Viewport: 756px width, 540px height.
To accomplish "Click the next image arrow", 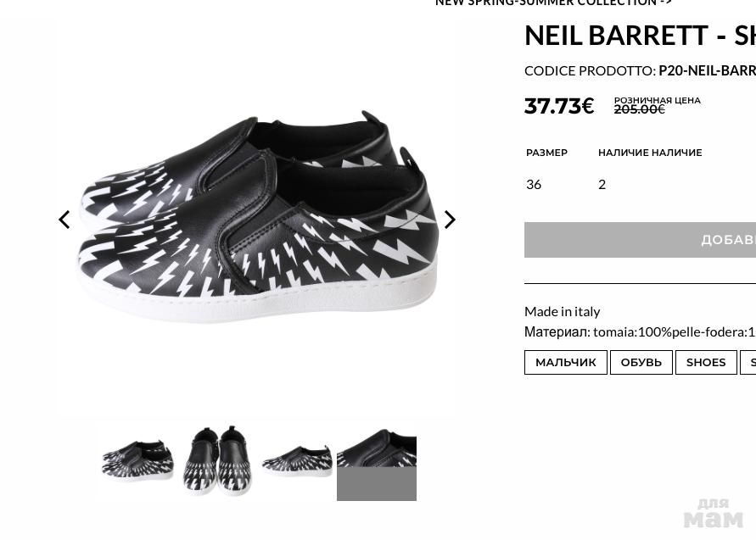I will [450, 220].
